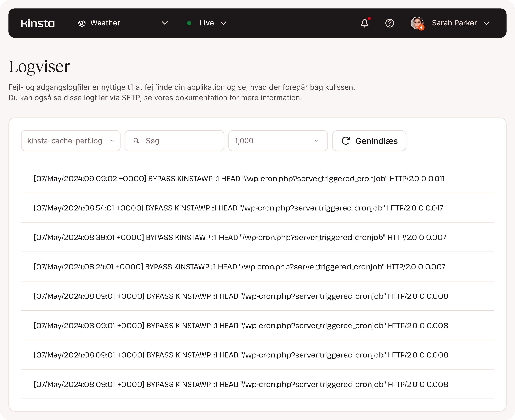Open the kinsta-cache-perf.log file dropdown
Screen dimensions: 515x420
pyautogui.click(x=70, y=141)
